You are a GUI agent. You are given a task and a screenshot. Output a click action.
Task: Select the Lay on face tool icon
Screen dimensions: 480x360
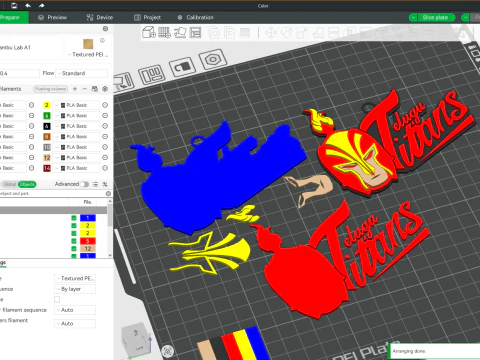318,33
